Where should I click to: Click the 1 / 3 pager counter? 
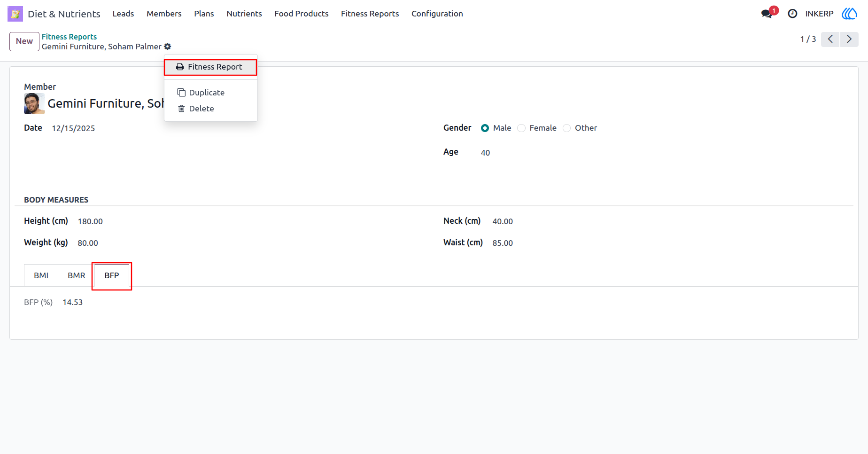(808, 39)
